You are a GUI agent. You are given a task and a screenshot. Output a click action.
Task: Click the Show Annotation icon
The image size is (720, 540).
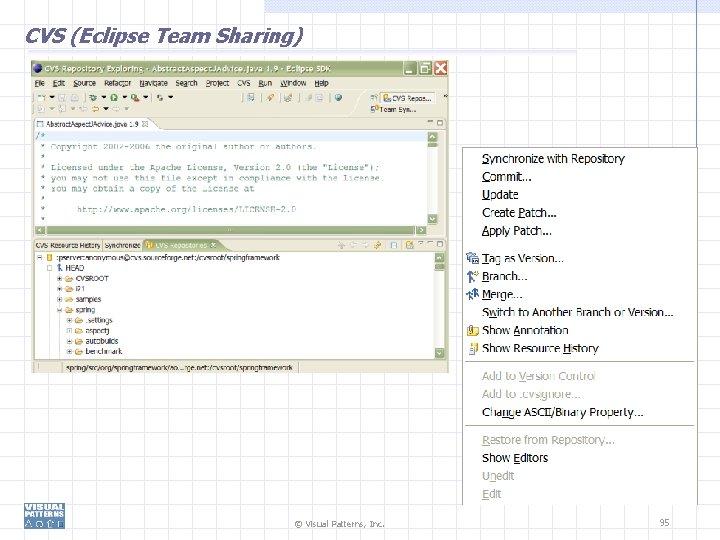[x=472, y=331]
